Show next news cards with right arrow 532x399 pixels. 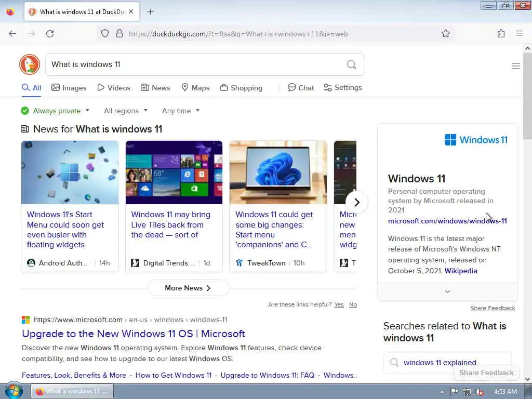(x=356, y=202)
